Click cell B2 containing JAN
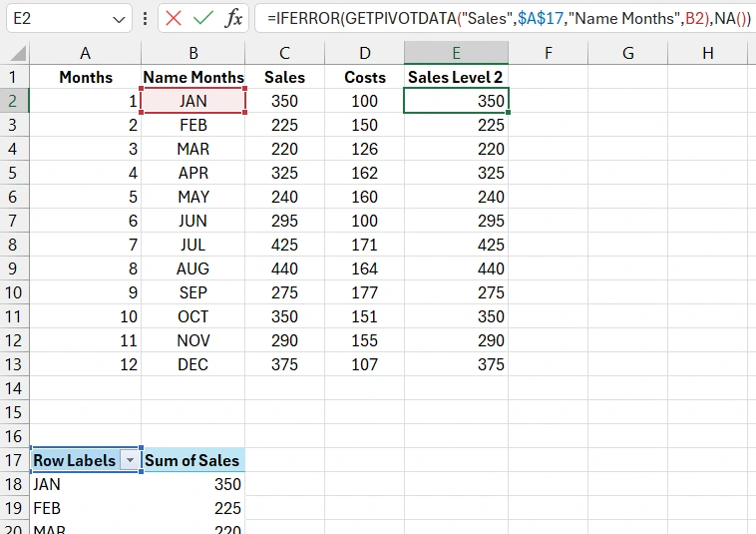Screen dimensions: 756x534 [x=193, y=101]
